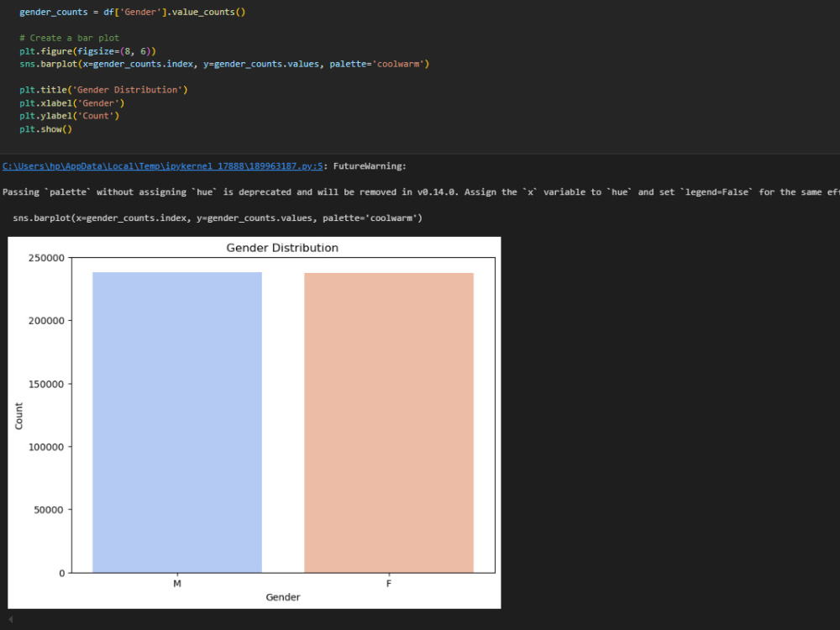Click the plt.ylabel('Count') code line

coord(69,116)
